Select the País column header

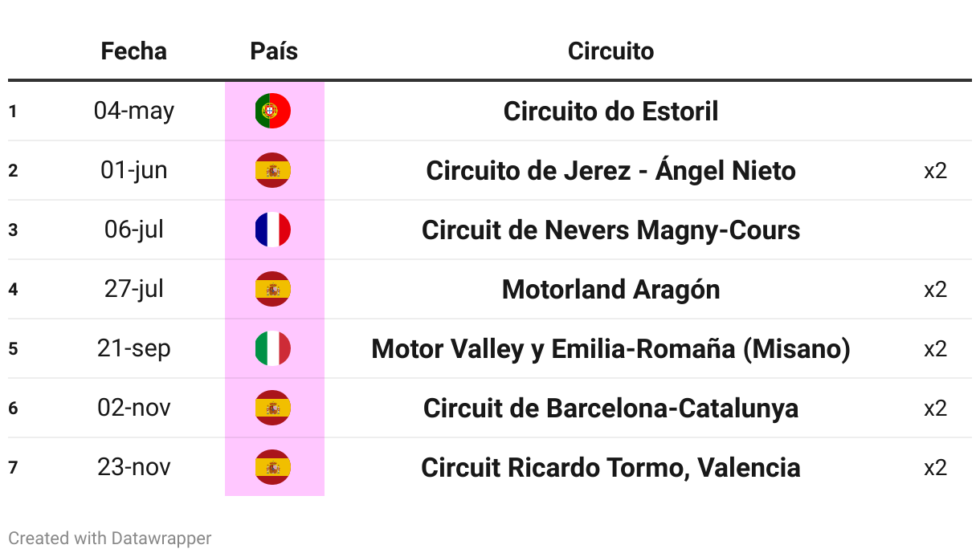[x=274, y=51]
